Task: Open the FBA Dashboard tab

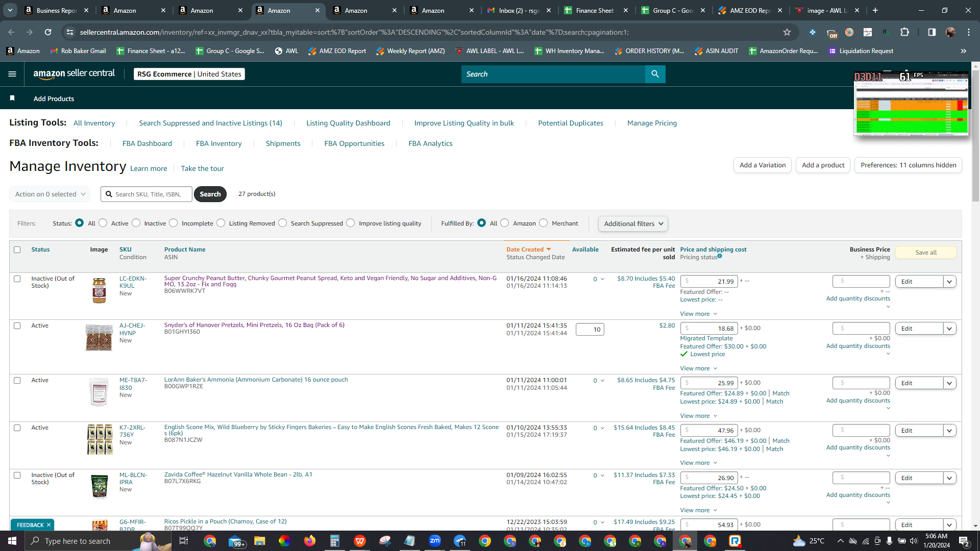Action: point(147,143)
